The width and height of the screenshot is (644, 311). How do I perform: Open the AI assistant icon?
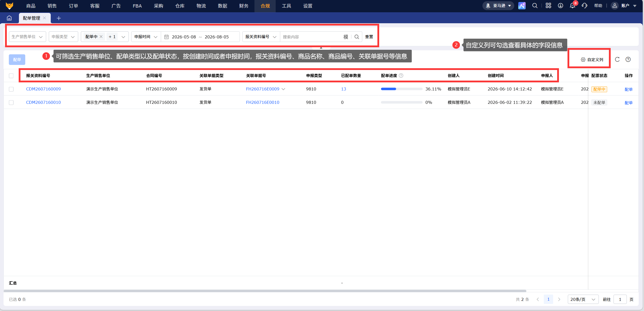pos(522,6)
